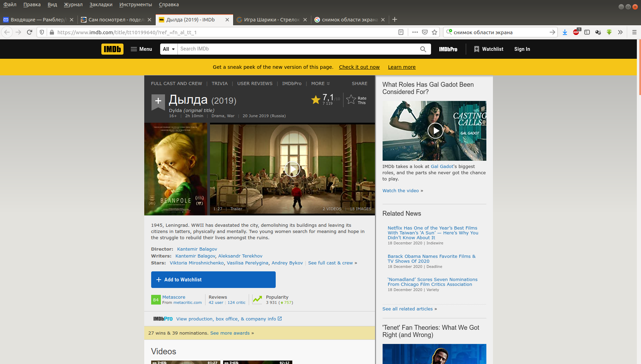The height and width of the screenshot is (364, 641).
Task: Open FULL CAST AND CREW link
Action: [176, 84]
